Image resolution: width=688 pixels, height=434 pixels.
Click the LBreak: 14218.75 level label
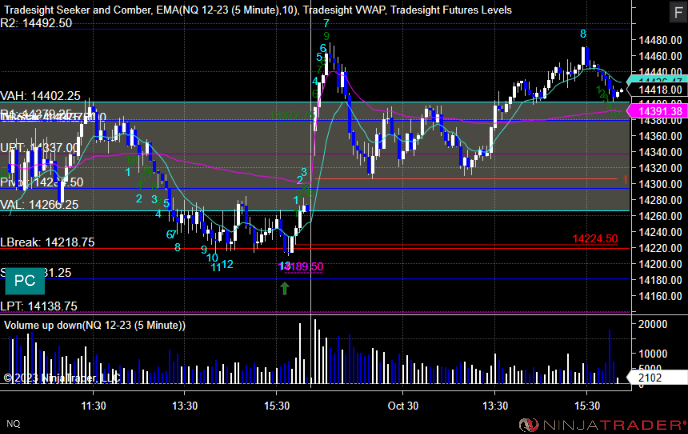[47, 242]
